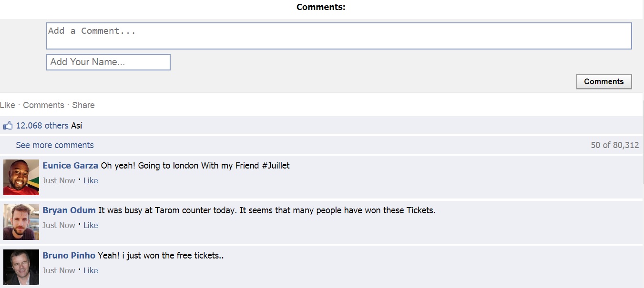Image resolution: width=644 pixels, height=288 pixels.
Task: Click the 50 of 80,312 comment counter
Action: (614, 145)
